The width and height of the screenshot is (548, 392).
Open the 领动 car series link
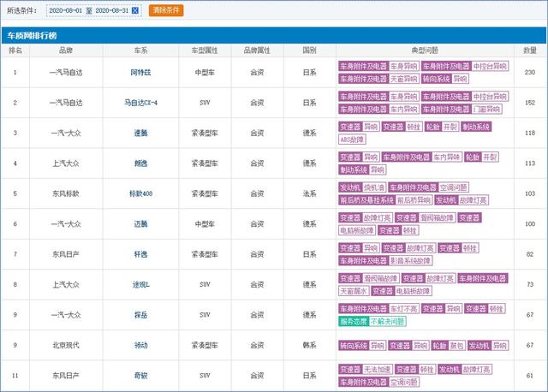coord(140,345)
